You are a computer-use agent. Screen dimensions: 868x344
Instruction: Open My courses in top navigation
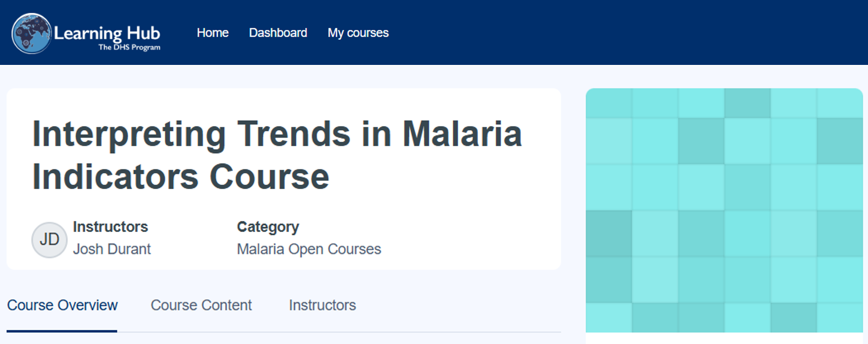point(358,33)
